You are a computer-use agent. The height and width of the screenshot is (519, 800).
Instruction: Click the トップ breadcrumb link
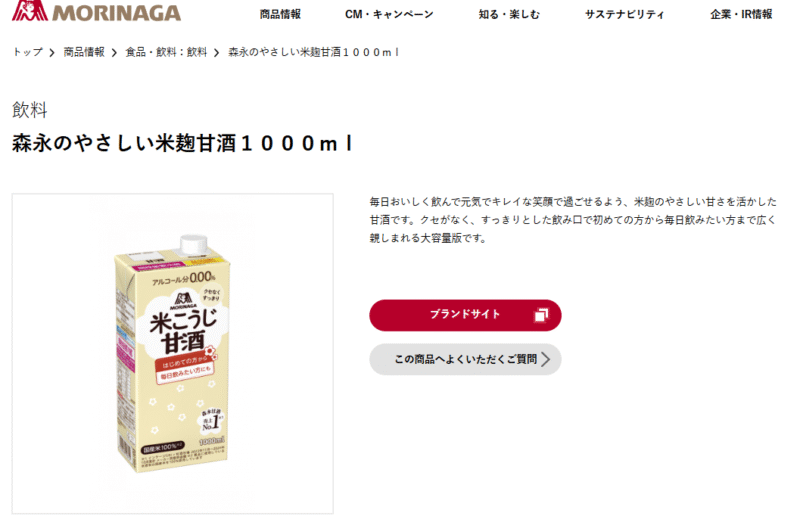point(28,52)
